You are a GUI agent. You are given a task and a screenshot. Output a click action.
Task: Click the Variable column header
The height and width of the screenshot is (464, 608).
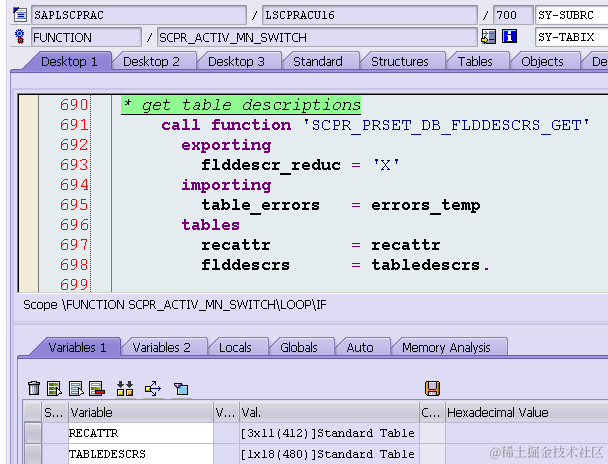(141, 412)
